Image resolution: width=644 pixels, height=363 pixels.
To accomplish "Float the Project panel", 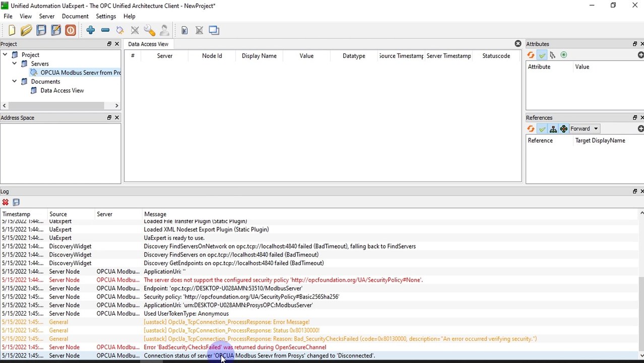I will point(109,44).
